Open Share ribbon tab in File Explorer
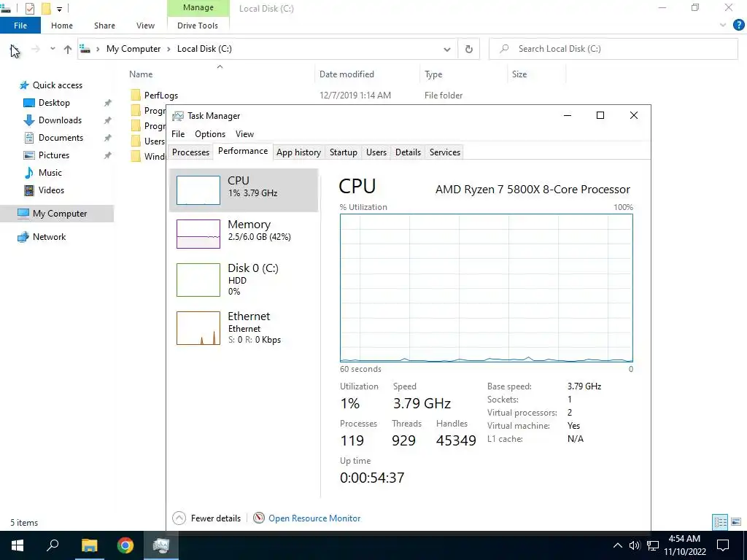The width and height of the screenshot is (747, 560). (x=104, y=26)
